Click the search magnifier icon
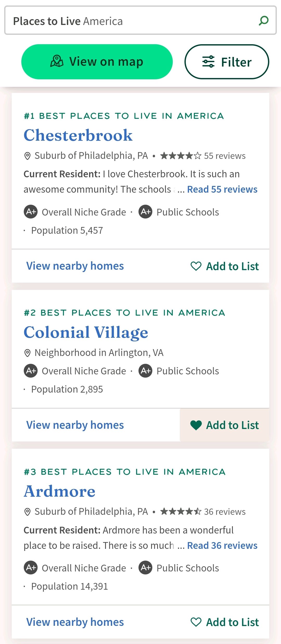The height and width of the screenshot is (644, 281). [264, 21]
